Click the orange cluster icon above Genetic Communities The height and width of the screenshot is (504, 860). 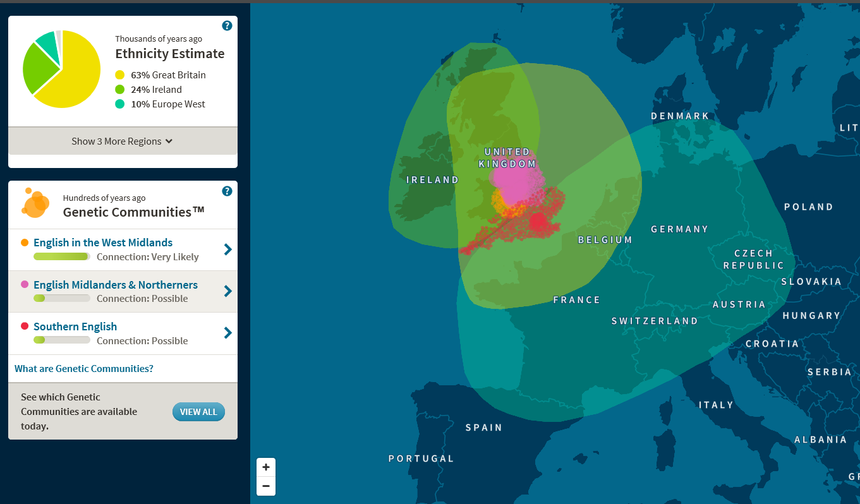35,203
